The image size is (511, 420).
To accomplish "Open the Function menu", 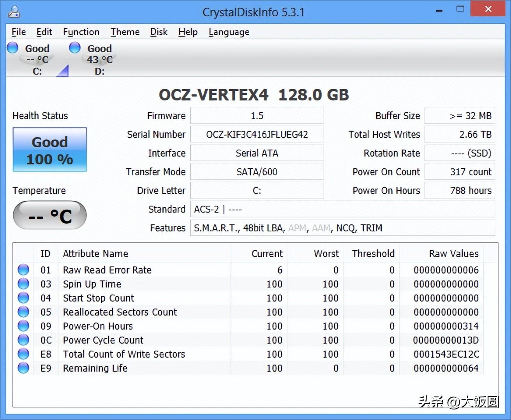I will click(x=81, y=32).
